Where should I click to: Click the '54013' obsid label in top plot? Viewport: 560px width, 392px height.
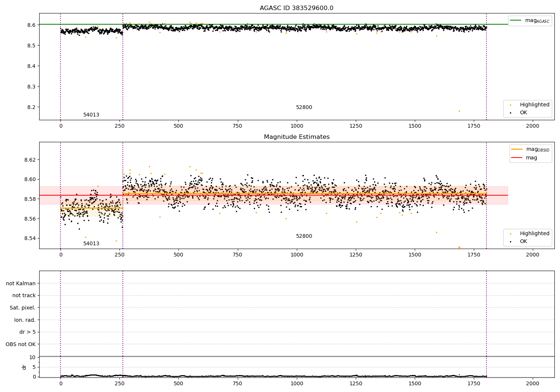[91, 115]
